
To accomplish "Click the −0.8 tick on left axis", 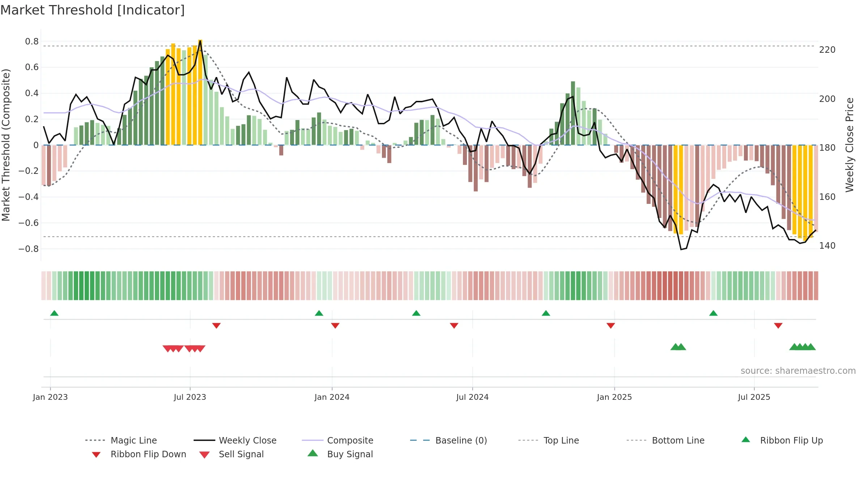I will point(29,249).
